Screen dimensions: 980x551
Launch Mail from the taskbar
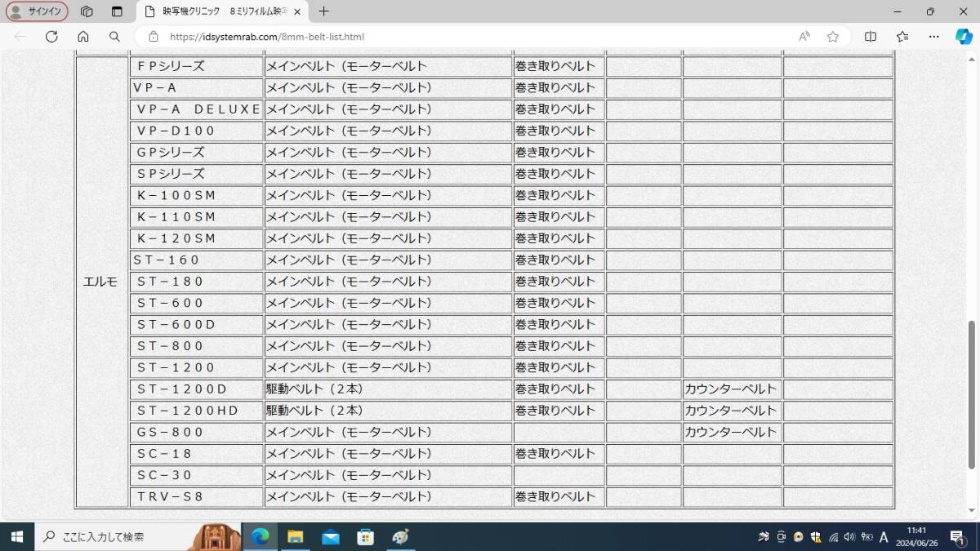click(x=330, y=536)
